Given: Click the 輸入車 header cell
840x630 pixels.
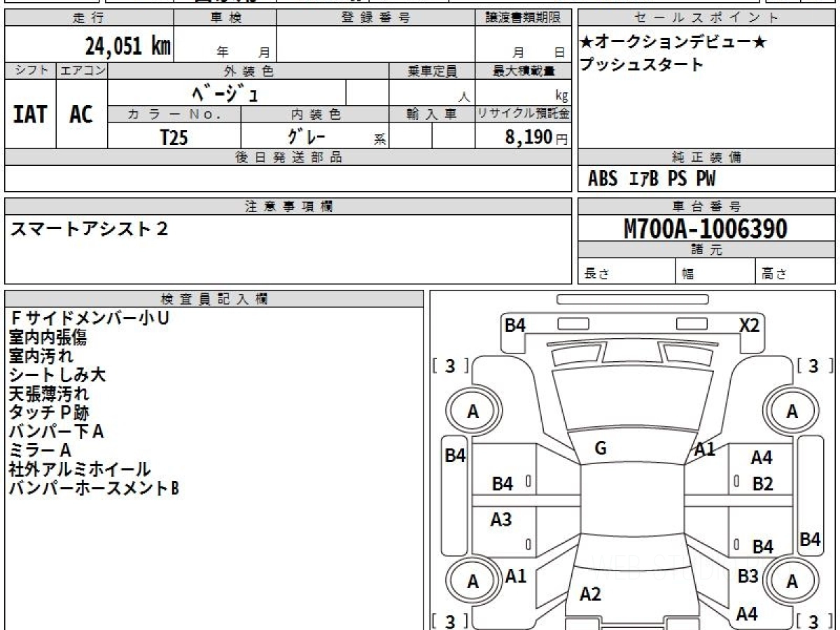Looking at the screenshot, I should tap(432, 114).
